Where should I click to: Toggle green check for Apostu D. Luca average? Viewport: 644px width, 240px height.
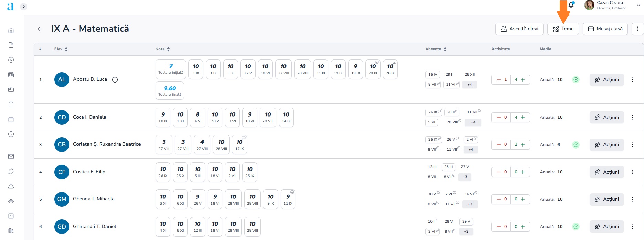coord(575,80)
